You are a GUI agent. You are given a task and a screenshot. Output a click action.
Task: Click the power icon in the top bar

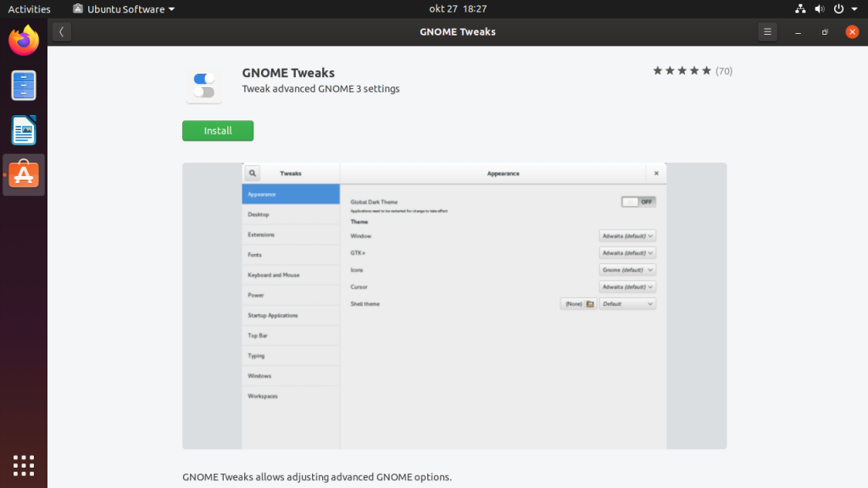[x=838, y=8]
